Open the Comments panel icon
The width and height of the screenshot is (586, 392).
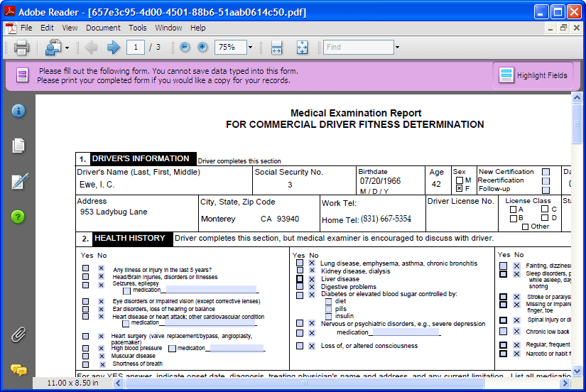18,370
